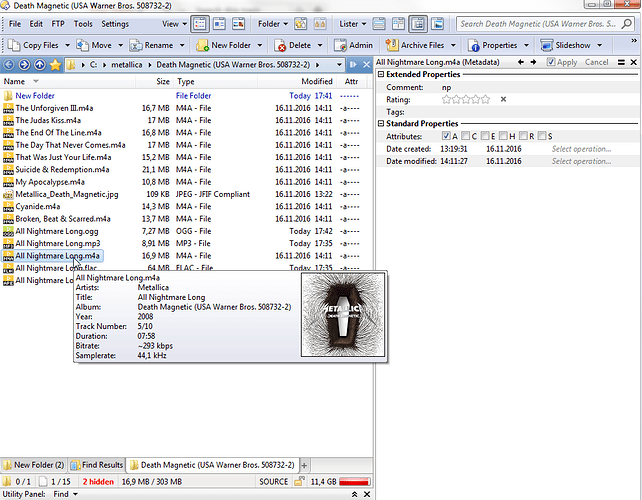Switch to the Find Results tab
This screenshot has height=500, width=642.
click(x=97, y=465)
